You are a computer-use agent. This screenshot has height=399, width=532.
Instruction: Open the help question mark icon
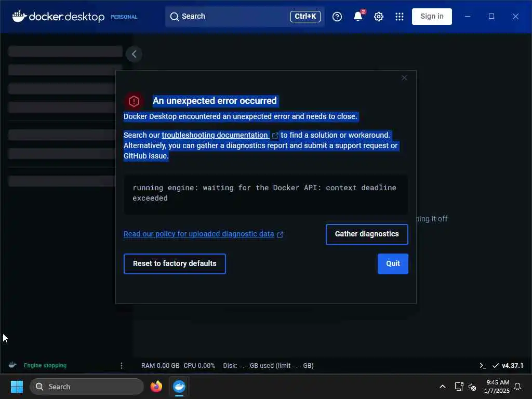(x=337, y=17)
